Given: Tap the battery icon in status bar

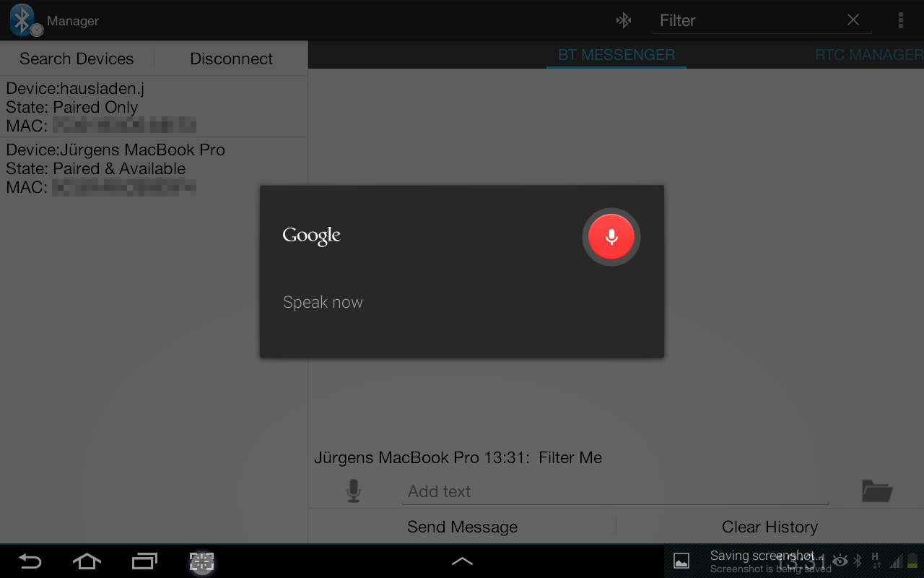Looking at the screenshot, I should click(x=912, y=561).
